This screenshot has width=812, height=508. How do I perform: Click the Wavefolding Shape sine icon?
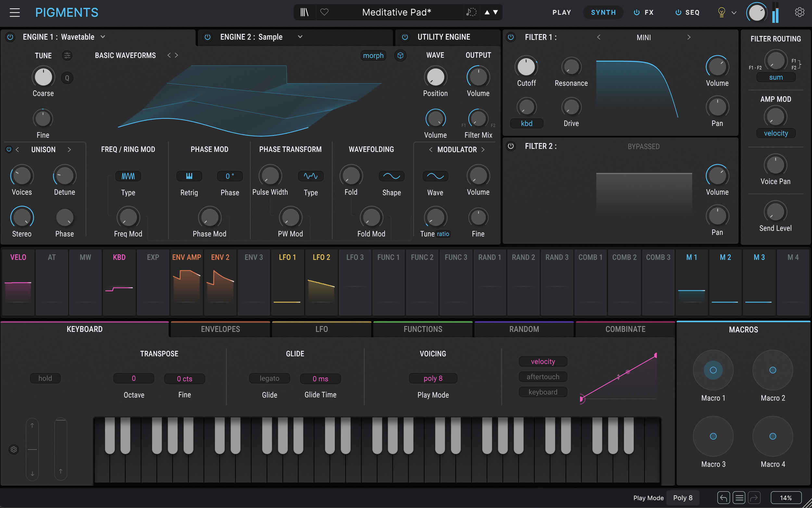392,176
